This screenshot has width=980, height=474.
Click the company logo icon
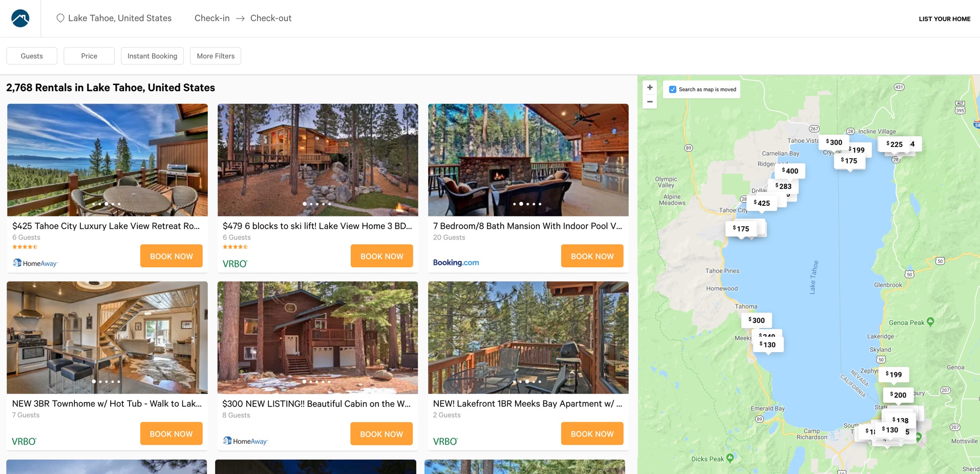[20, 18]
